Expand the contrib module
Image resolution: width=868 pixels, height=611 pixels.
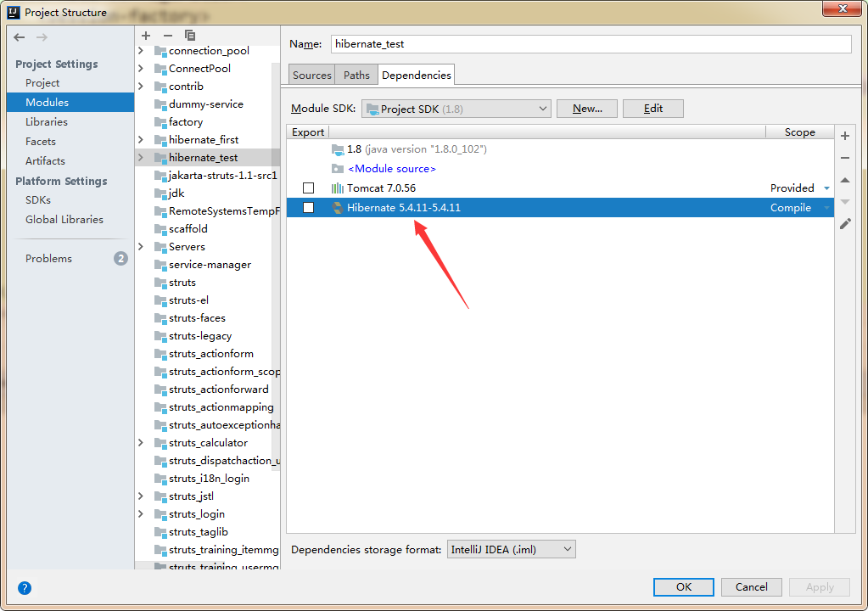pyautogui.click(x=141, y=87)
